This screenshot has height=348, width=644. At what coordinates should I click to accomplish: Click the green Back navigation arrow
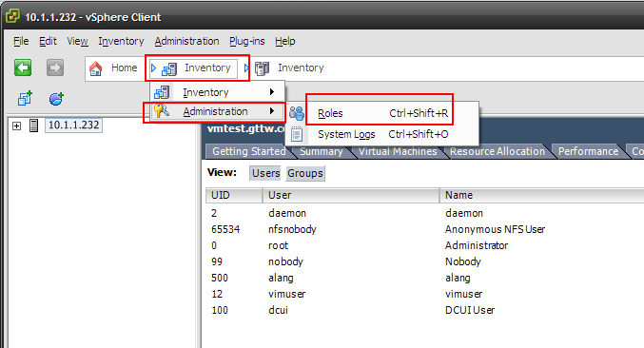pos(23,68)
